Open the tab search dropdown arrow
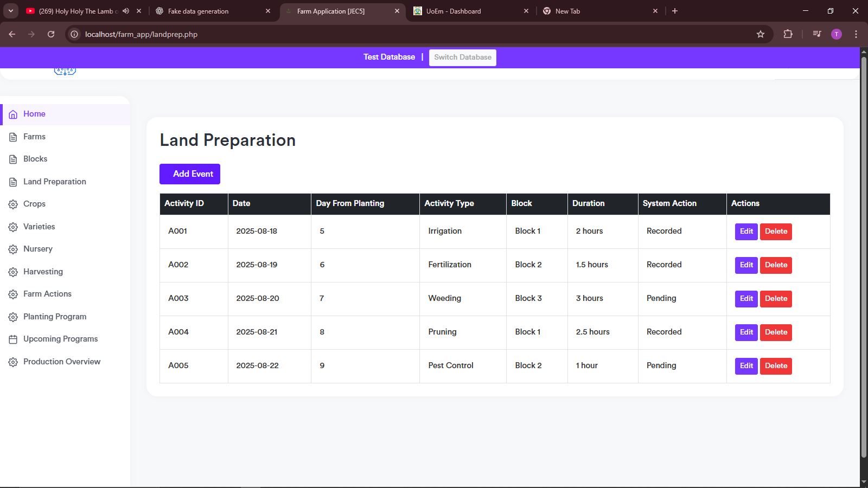Screen dimensions: 868x488 pyautogui.click(x=10, y=11)
